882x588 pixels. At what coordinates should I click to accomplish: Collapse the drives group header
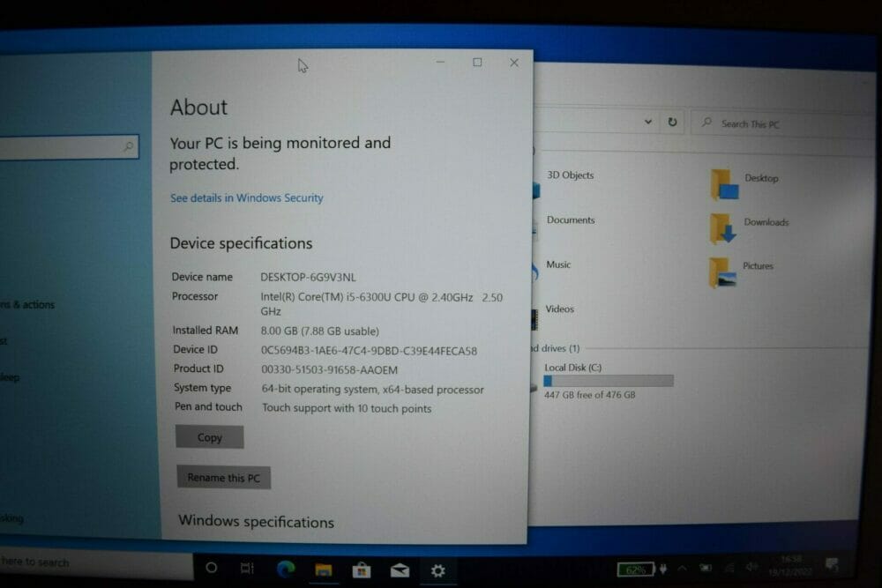tap(555, 348)
